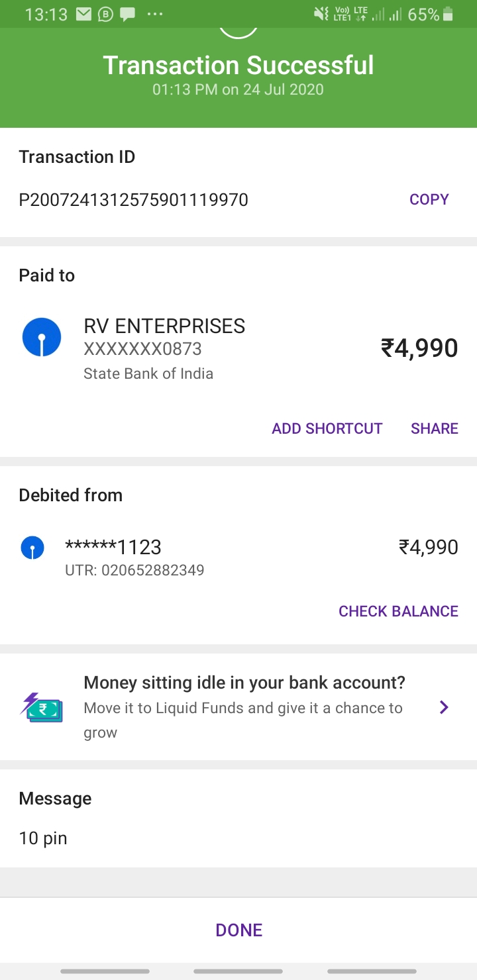Tap the 'Money sitting idle' promotional banner title
Image resolution: width=477 pixels, height=980 pixels.
click(244, 683)
